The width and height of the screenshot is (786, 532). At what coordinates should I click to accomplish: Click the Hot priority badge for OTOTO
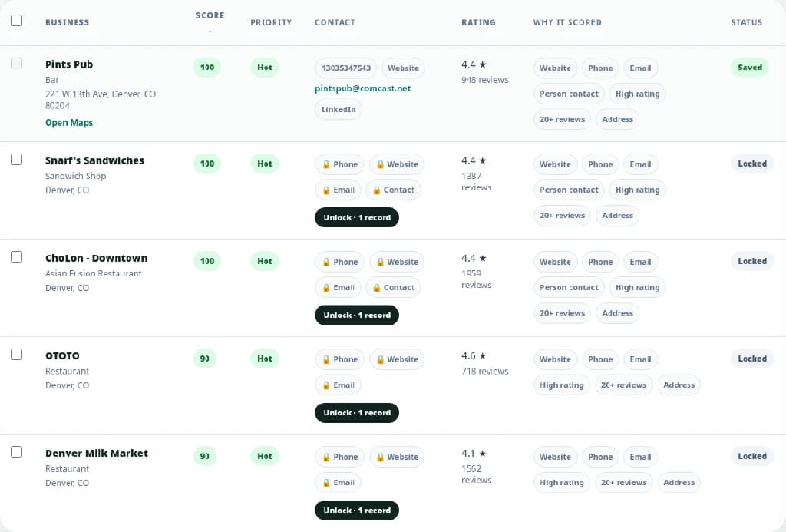click(x=265, y=359)
